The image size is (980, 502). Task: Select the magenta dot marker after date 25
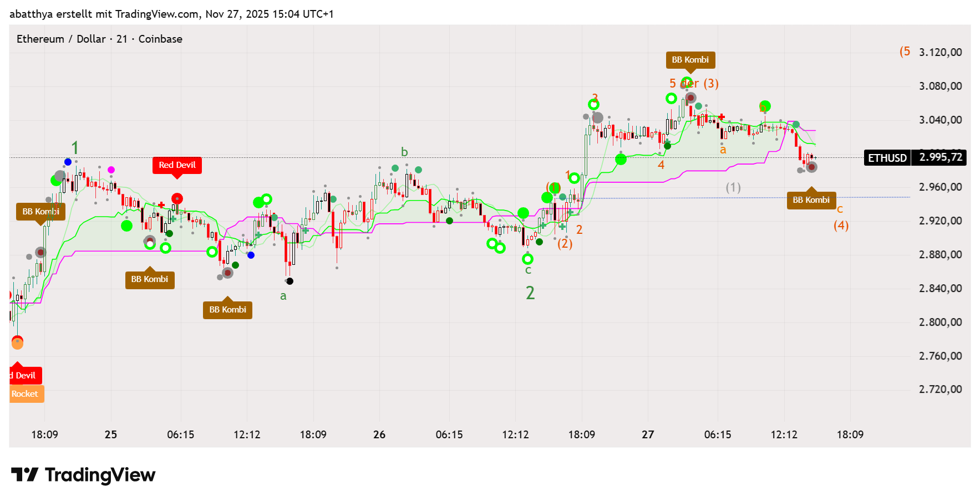pos(111,170)
